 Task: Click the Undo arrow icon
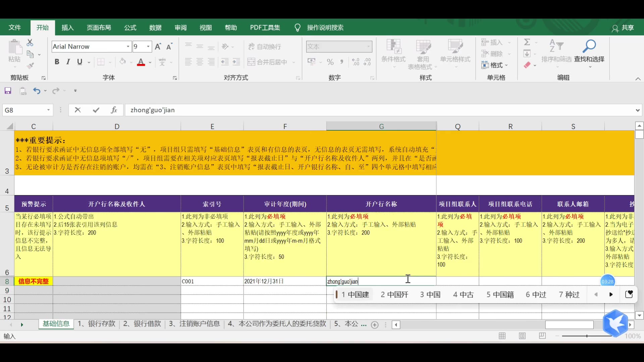click(x=37, y=90)
